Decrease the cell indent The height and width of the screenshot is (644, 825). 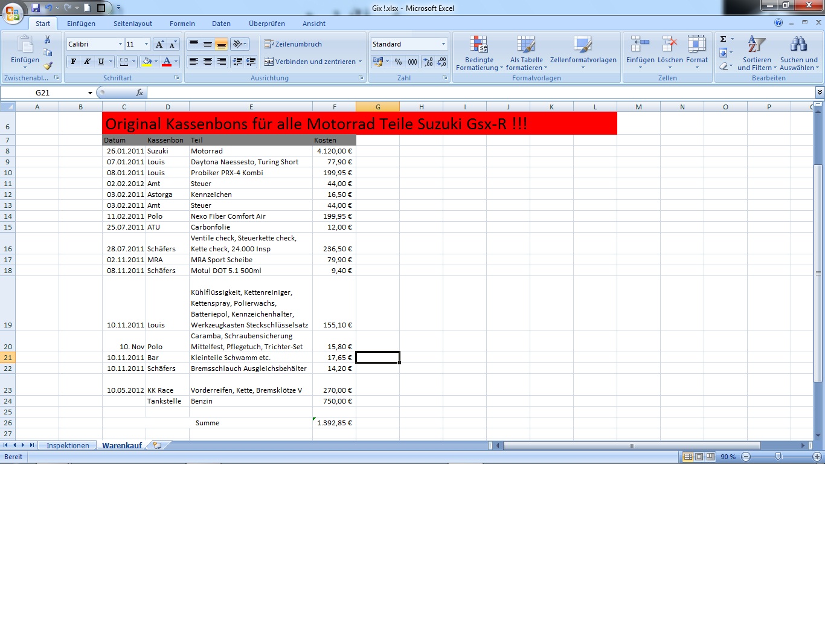click(237, 62)
